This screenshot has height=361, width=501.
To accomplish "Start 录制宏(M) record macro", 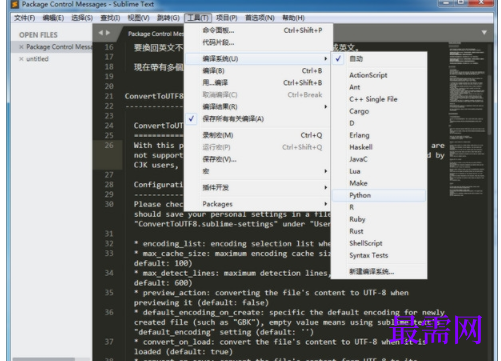I will pos(258,135).
